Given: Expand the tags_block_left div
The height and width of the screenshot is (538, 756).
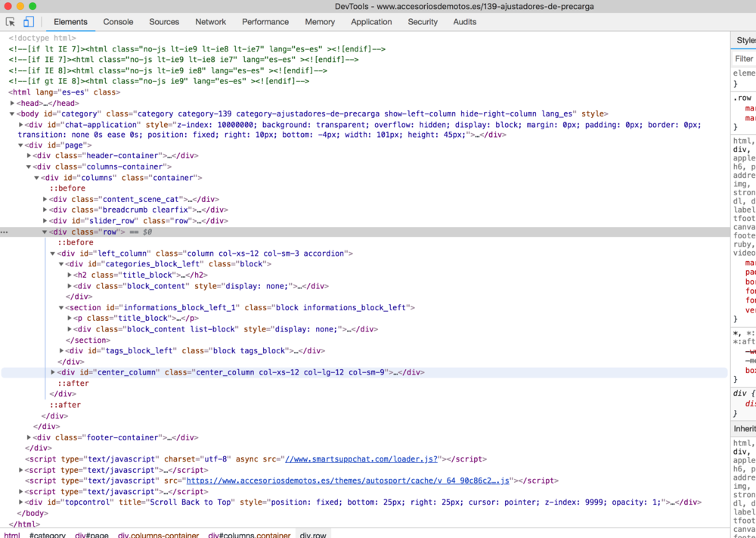Looking at the screenshot, I should point(62,351).
